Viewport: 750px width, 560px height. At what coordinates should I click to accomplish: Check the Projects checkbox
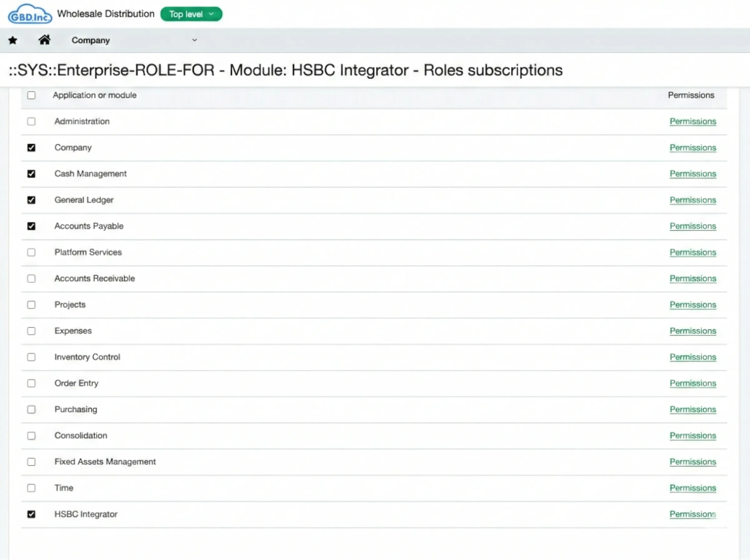click(x=31, y=305)
